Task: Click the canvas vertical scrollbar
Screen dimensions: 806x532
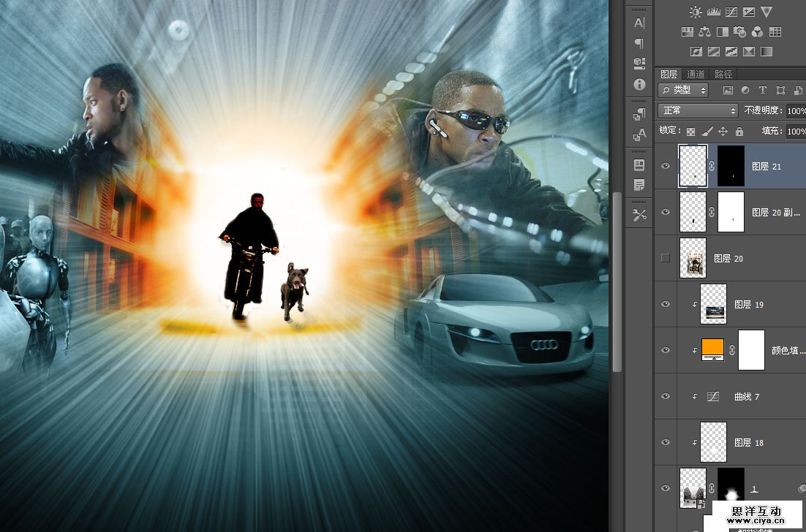Action: point(617,282)
